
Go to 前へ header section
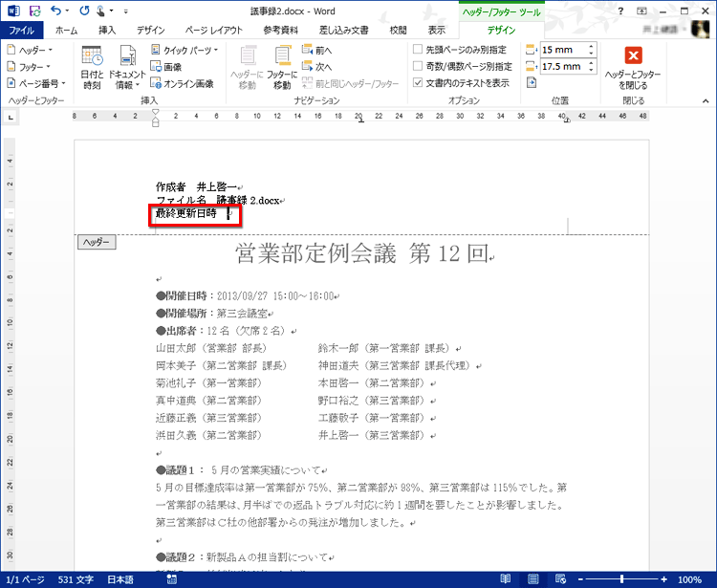316,50
